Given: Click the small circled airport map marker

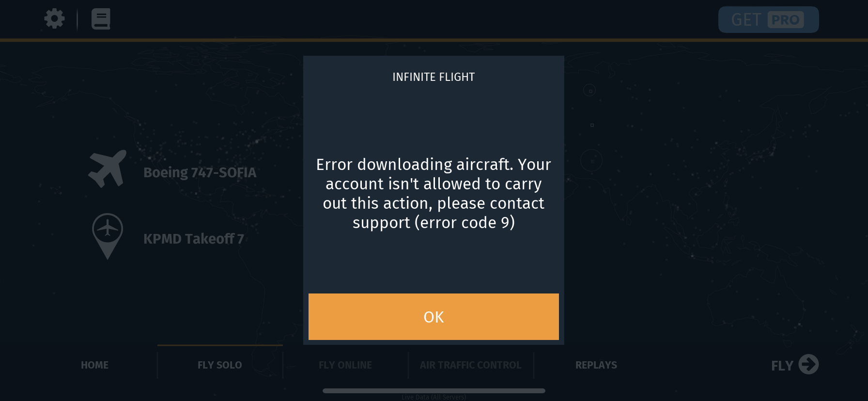Looking at the screenshot, I should (x=589, y=91).
